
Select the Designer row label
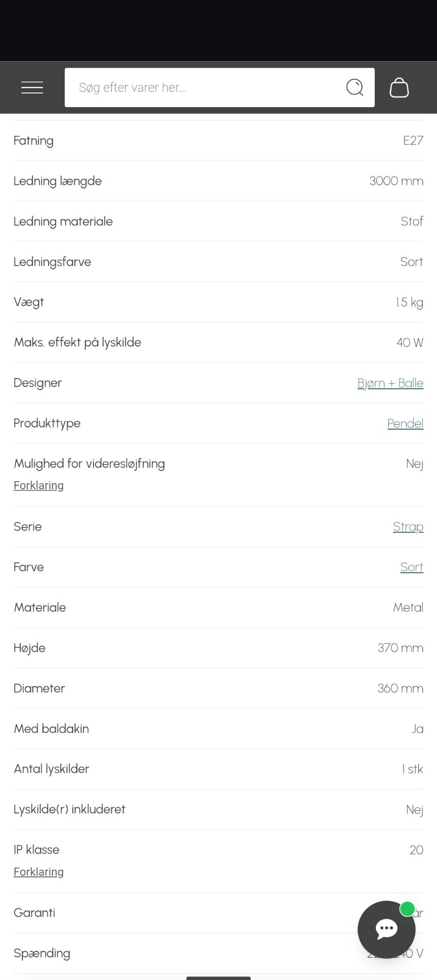(x=37, y=383)
